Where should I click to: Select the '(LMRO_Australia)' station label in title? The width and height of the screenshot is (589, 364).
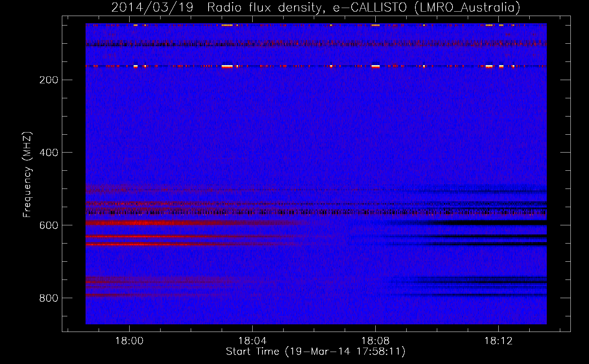pos(467,7)
